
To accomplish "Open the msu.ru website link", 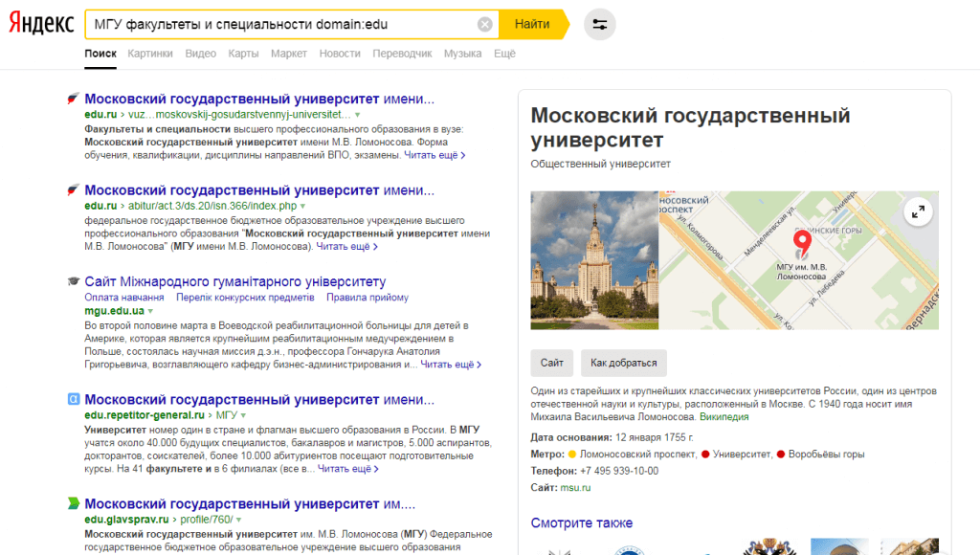I will [x=575, y=487].
